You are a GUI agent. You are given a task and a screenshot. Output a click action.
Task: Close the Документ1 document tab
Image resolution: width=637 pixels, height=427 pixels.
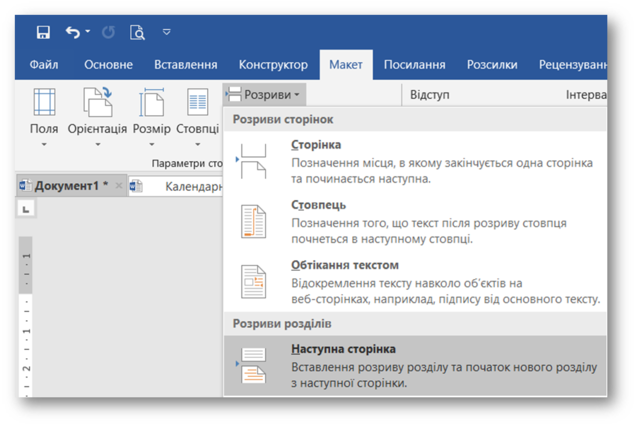click(119, 186)
